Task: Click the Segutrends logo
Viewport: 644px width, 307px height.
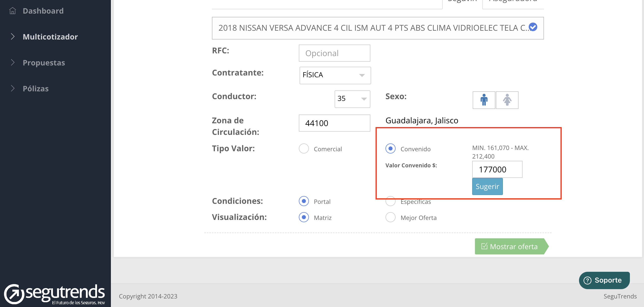Action: tap(54, 294)
